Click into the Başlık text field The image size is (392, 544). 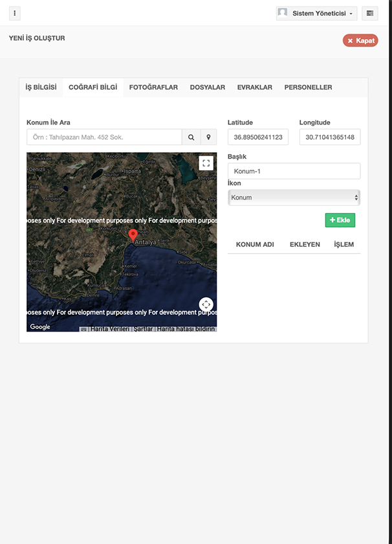[294, 171]
